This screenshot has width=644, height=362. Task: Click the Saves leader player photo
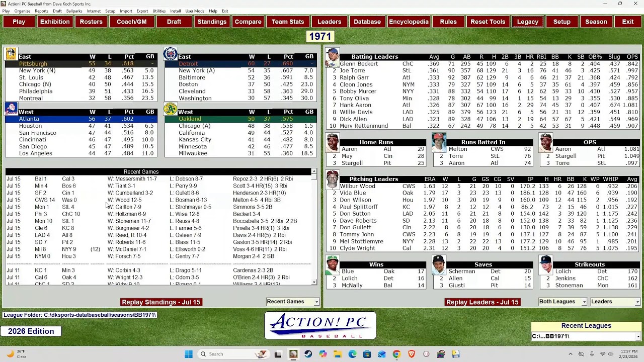coord(439,265)
